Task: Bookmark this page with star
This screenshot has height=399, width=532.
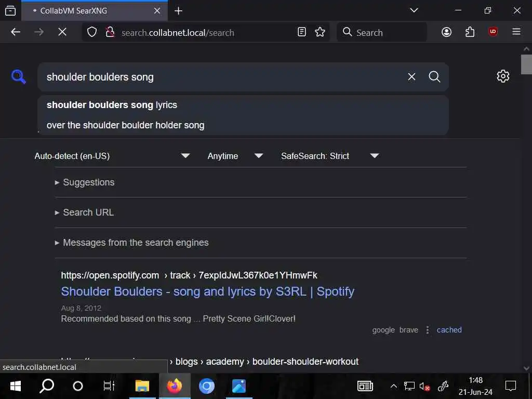Action: pyautogui.click(x=320, y=32)
